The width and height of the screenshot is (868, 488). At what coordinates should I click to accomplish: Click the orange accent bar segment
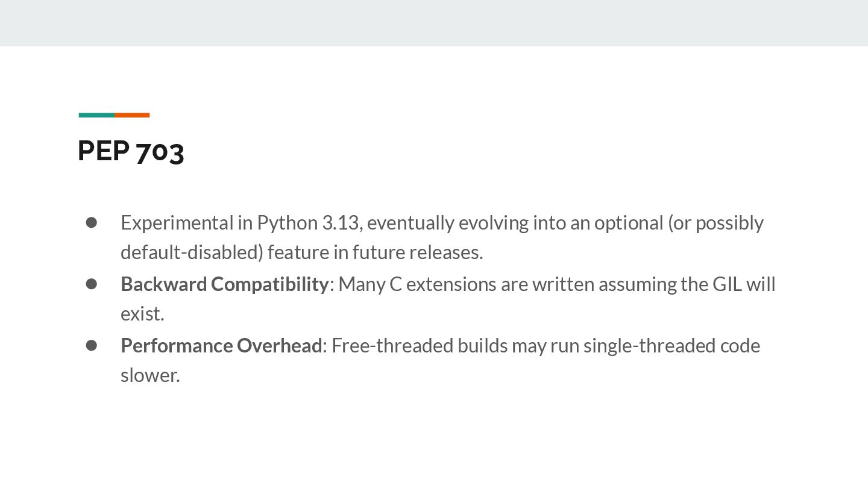tap(132, 115)
